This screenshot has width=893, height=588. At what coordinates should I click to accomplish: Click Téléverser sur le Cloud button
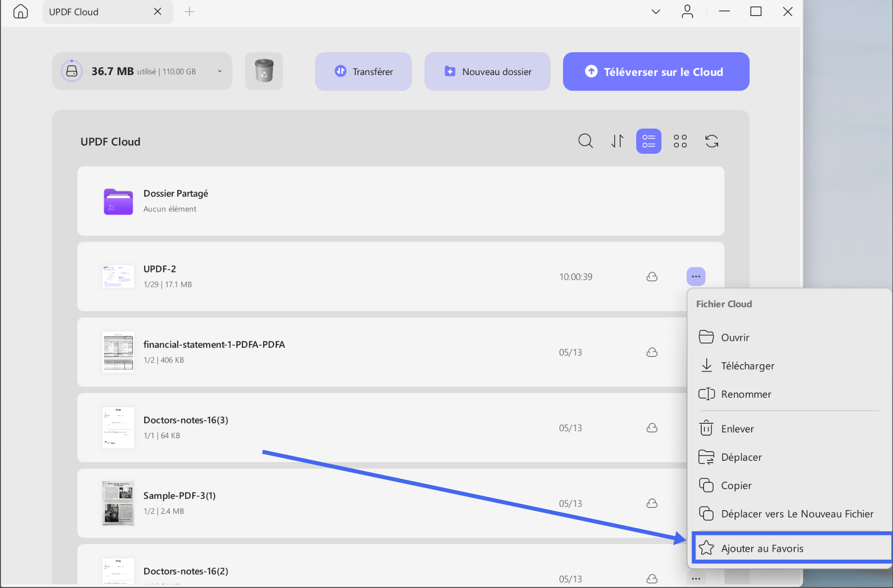coord(656,71)
